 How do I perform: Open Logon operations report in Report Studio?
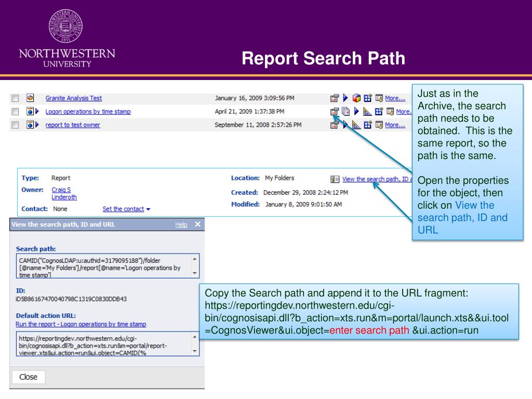(367, 111)
